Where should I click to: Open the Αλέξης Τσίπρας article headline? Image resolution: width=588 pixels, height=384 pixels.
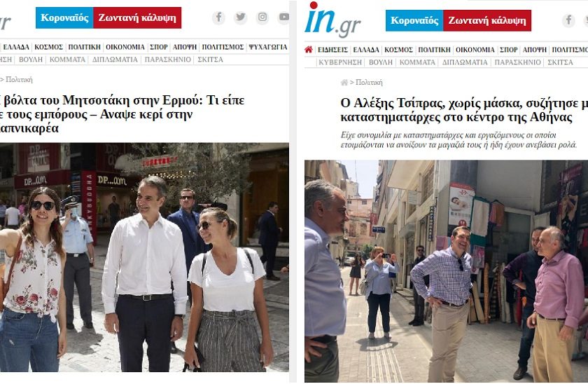point(464,109)
